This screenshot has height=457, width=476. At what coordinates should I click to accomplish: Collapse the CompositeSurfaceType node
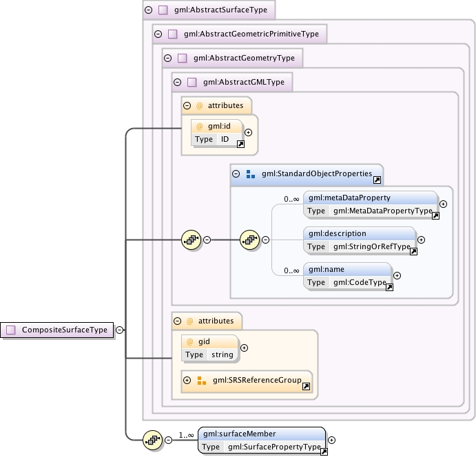click(x=120, y=330)
